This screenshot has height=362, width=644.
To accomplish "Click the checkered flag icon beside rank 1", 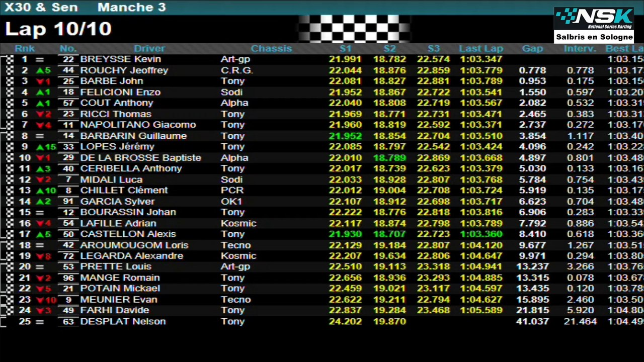I will [9, 59].
